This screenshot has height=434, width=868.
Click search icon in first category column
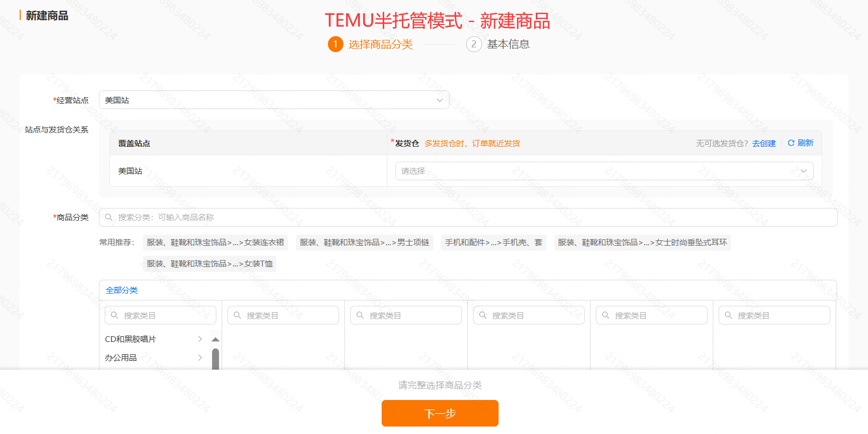coord(114,315)
